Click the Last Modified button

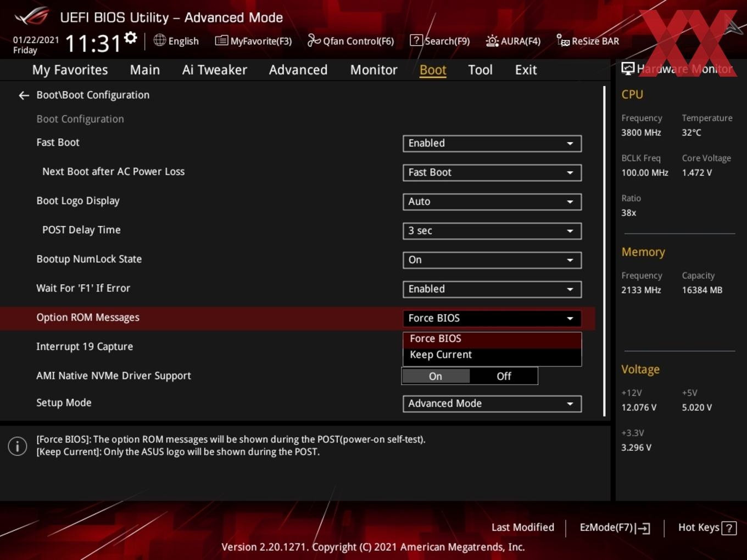pos(523,528)
